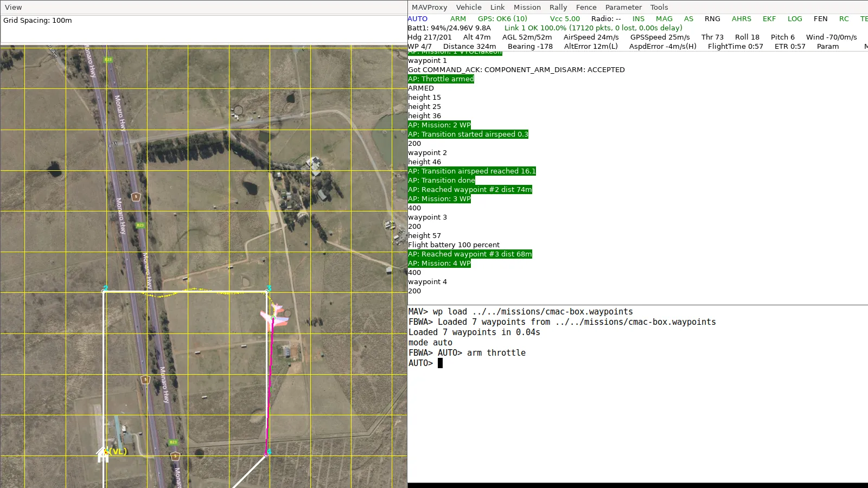
Task: Click the INS status indicator
Action: coord(639,18)
